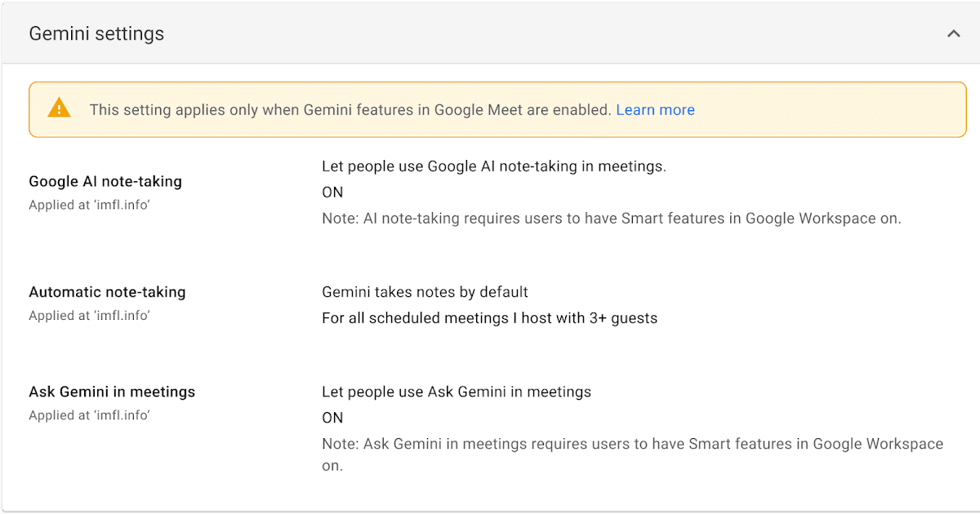Viewport: 980px width, 514px height.
Task: Click empty space in the Gemini settings header bar
Action: [x=531, y=34]
